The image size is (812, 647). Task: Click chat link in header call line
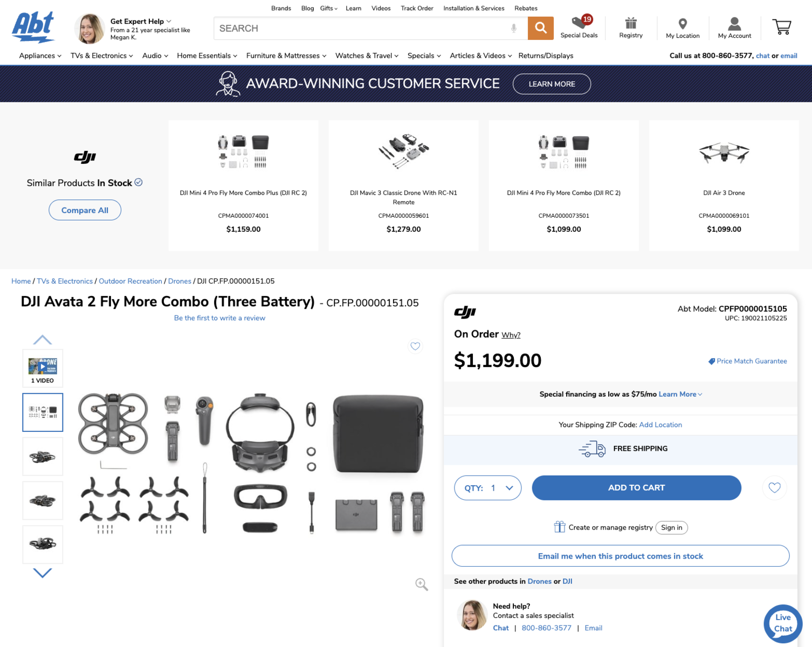pyautogui.click(x=762, y=56)
